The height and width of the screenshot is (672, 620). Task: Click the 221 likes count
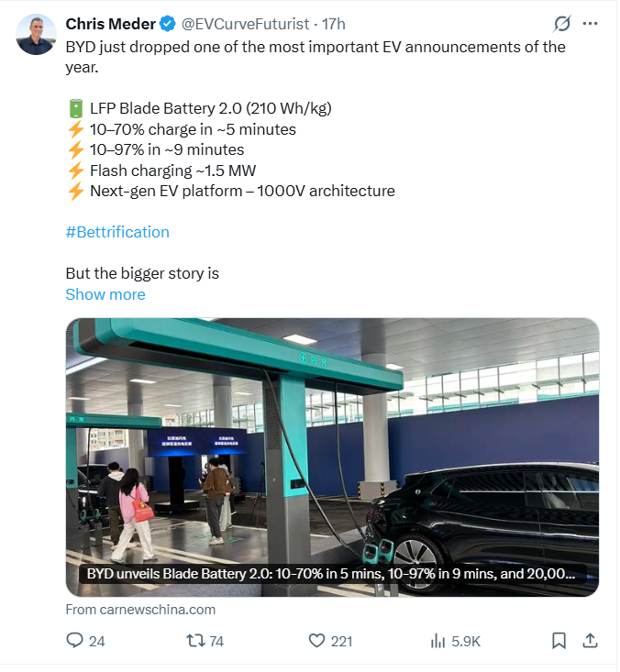click(x=341, y=642)
